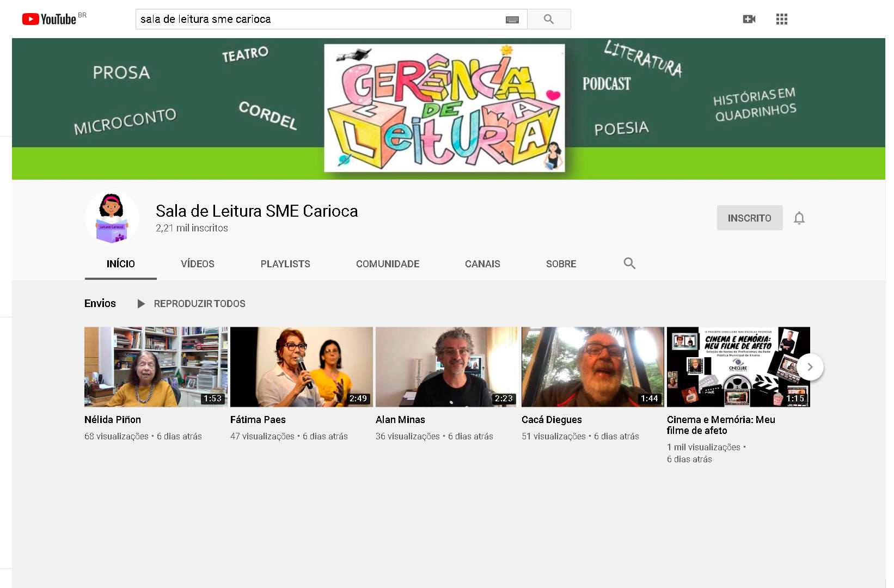Click the 36 visualizações text under Alan Minas
894x588 pixels.
point(408,437)
